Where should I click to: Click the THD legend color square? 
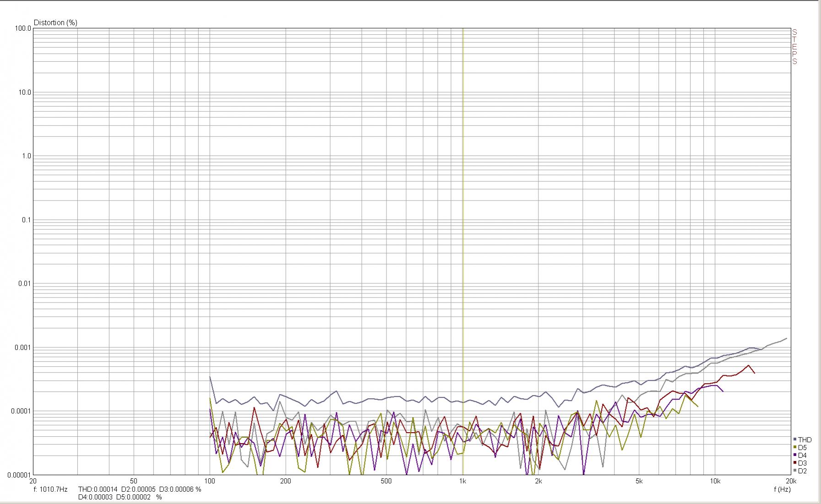[795, 439]
